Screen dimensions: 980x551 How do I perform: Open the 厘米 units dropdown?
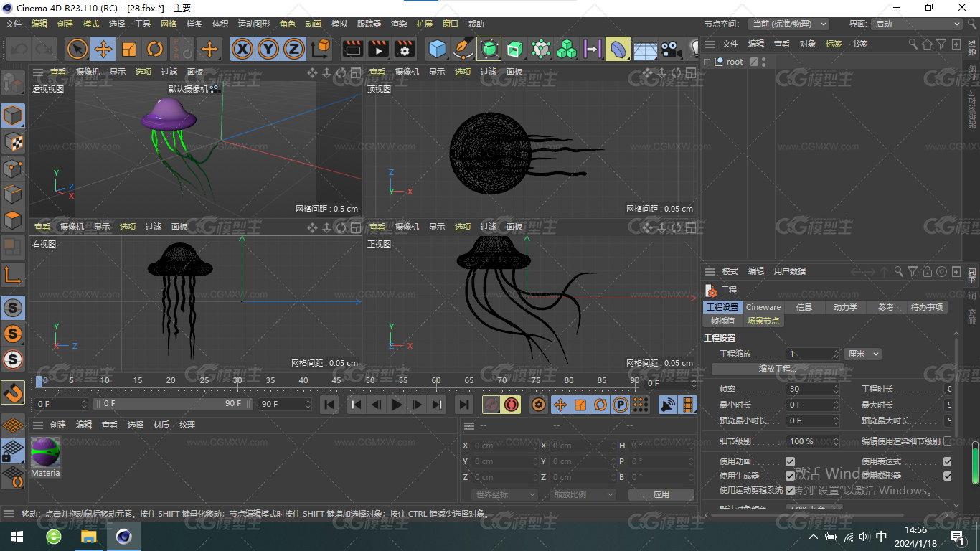point(863,354)
